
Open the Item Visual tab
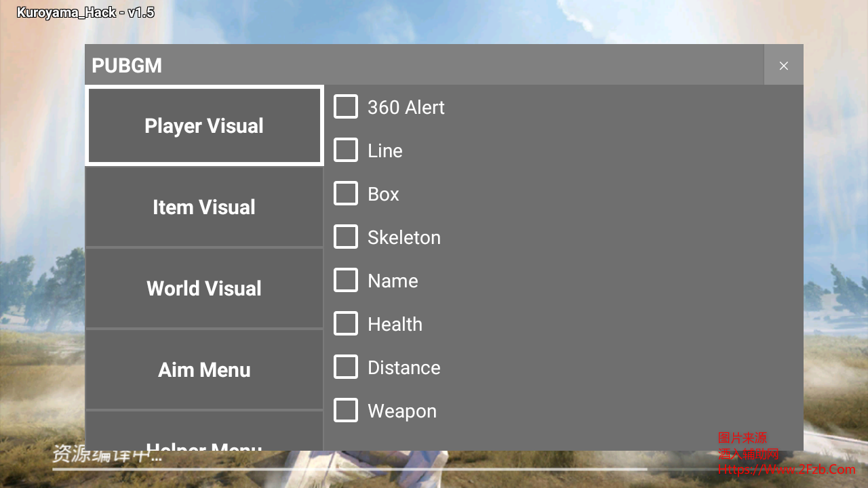204,207
